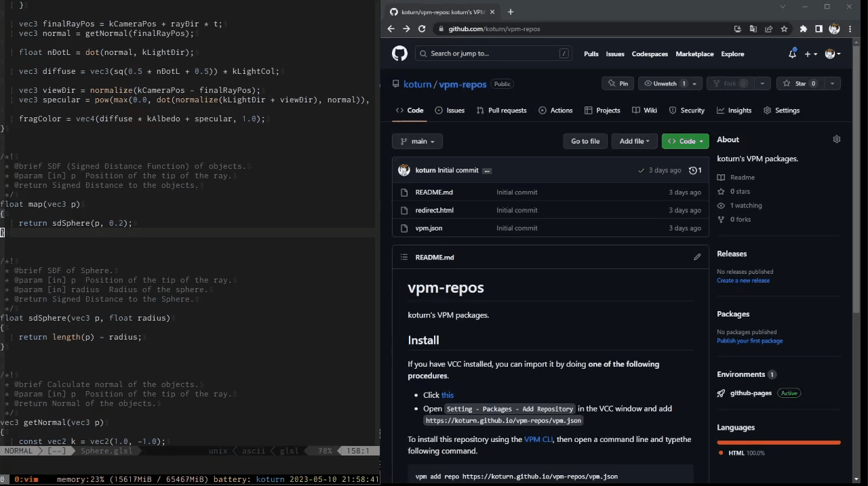
Task: Open the koturn avatar in the commit row
Action: (404, 170)
